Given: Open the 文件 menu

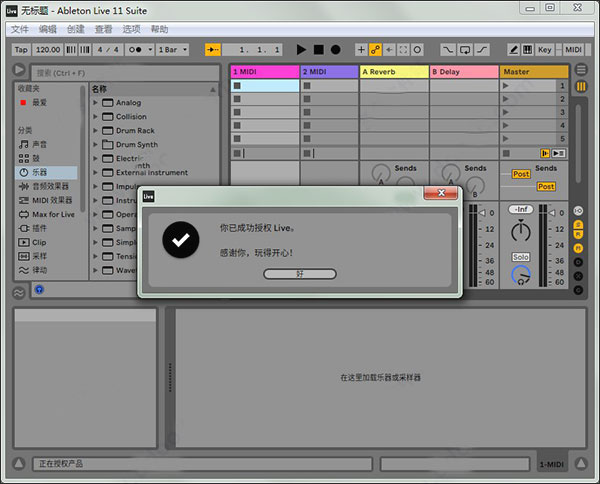Looking at the screenshot, I should [20, 29].
